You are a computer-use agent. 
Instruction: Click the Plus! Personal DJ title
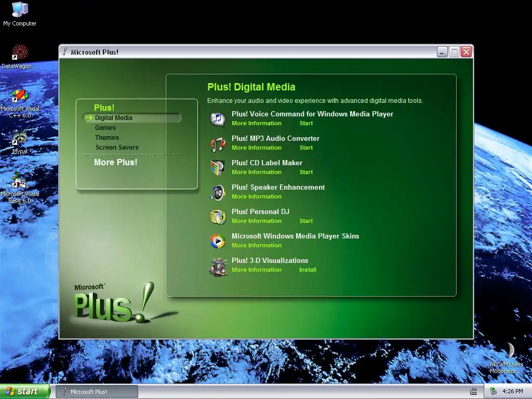(x=261, y=212)
